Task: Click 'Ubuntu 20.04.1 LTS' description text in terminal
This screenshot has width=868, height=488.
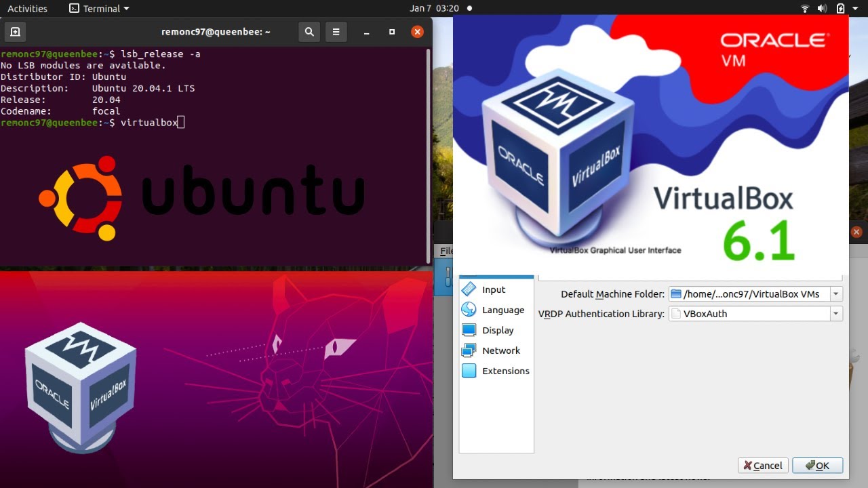Action: point(144,88)
